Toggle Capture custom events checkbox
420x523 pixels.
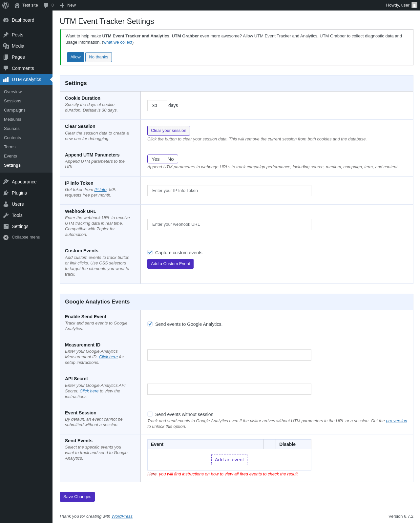click(150, 252)
